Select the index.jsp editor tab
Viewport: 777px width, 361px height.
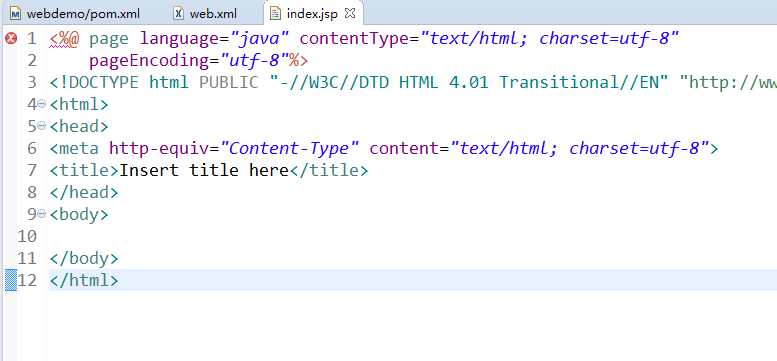312,13
